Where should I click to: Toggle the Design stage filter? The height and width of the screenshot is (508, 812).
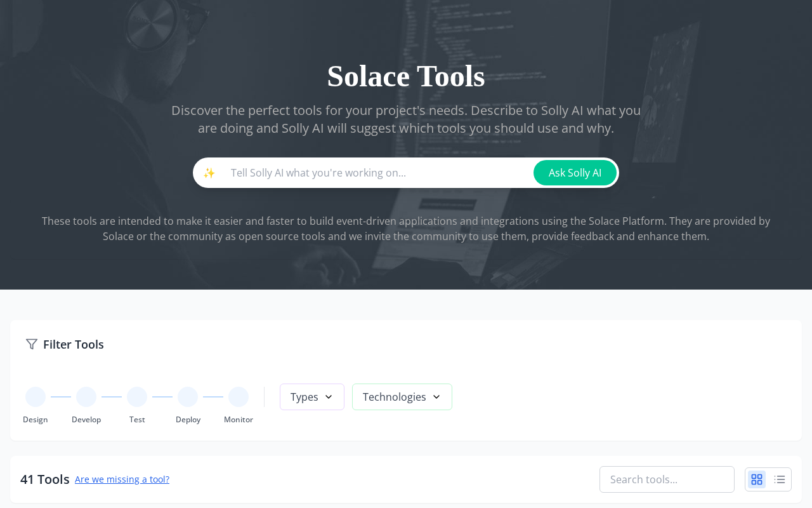point(36,397)
